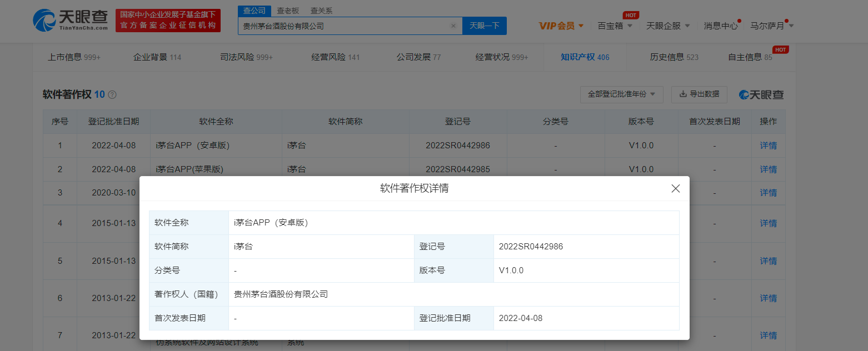Switch to the 查公司 tab
This screenshot has height=351, width=868.
(x=255, y=11)
